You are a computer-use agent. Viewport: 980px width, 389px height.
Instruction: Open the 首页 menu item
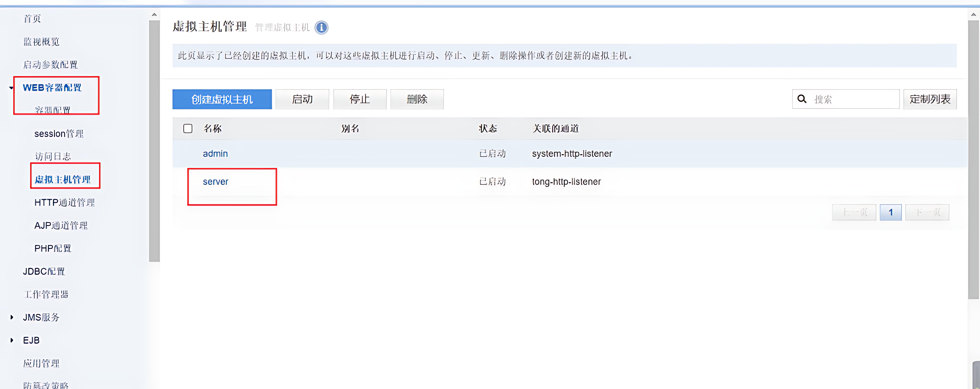tap(32, 18)
